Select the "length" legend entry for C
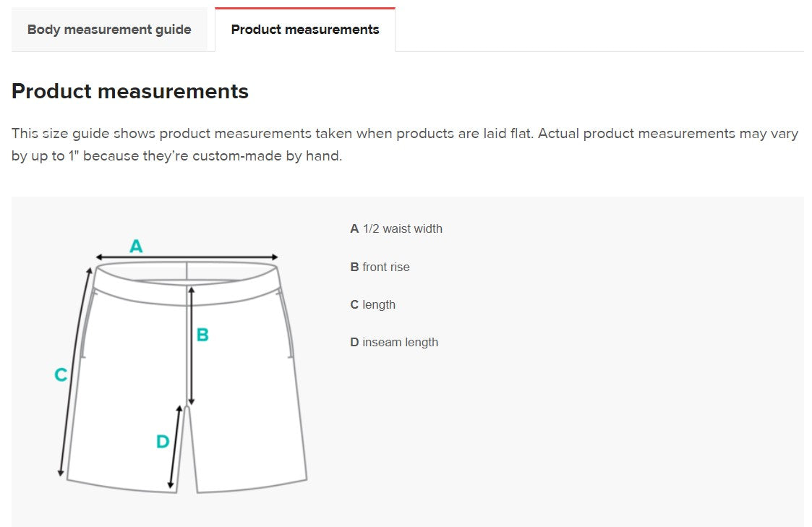 click(x=372, y=304)
